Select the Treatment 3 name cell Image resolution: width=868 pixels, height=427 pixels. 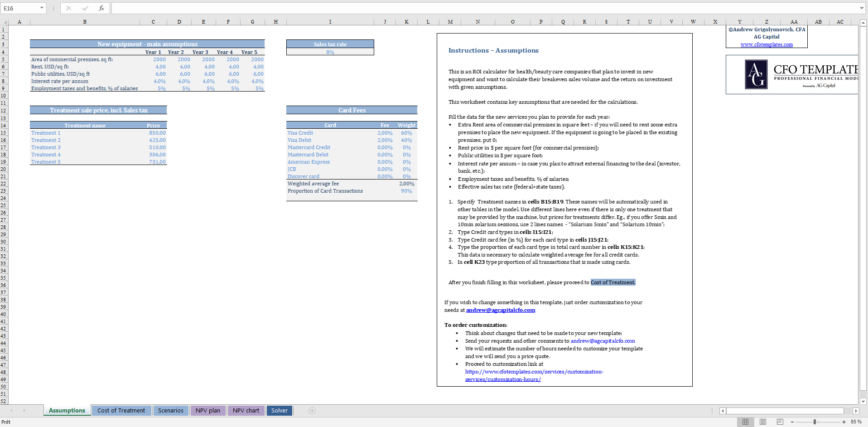tap(85, 147)
